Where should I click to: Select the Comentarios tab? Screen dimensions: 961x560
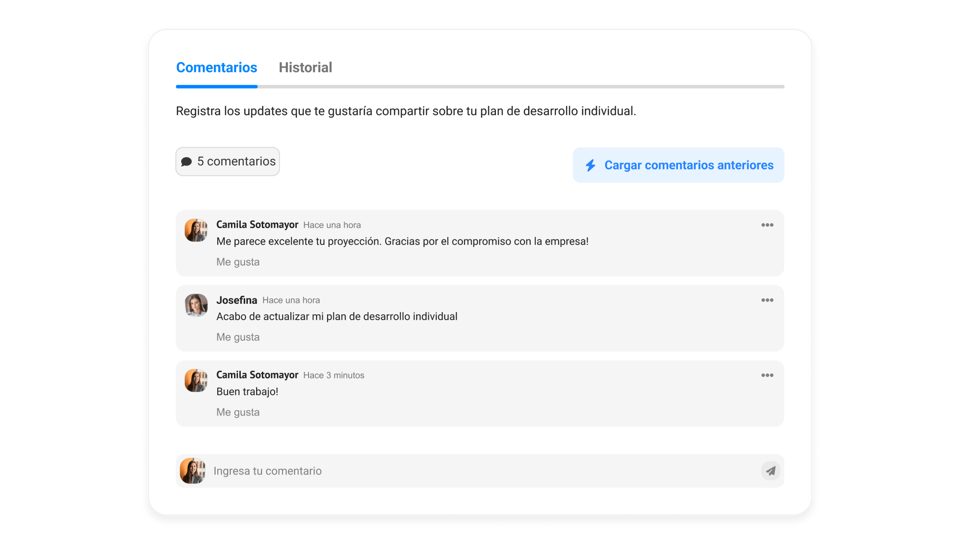tap(216, 68)
